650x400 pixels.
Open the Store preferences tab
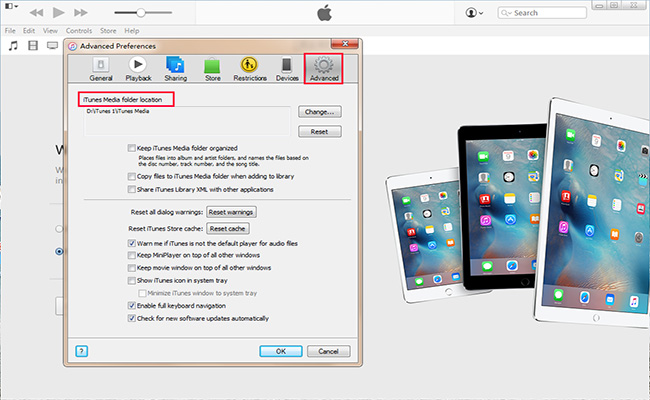point(212,69)
